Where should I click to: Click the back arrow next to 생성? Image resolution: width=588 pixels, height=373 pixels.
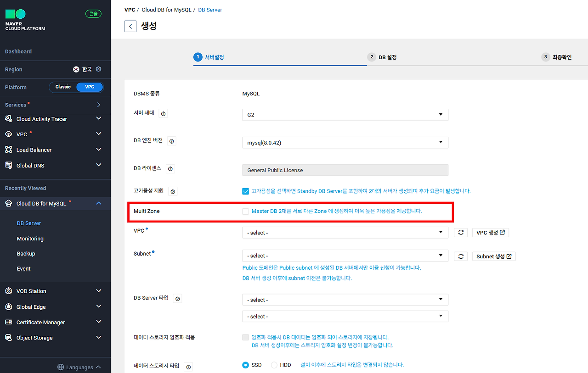(x=130, y=26)
